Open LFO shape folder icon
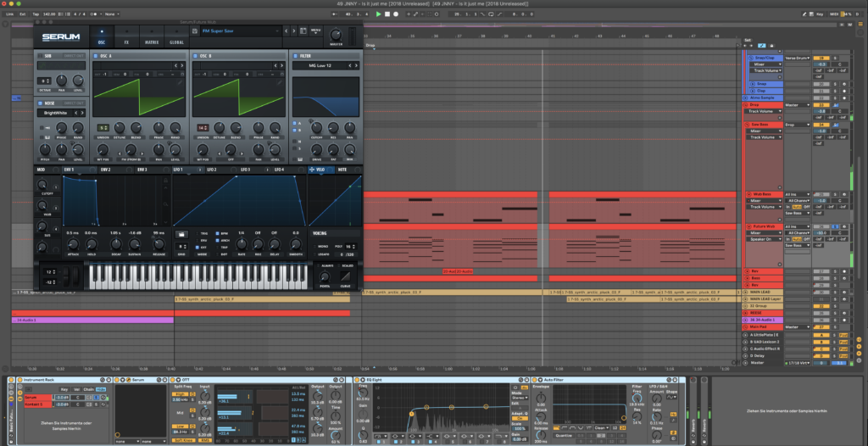 coord(182,234)
